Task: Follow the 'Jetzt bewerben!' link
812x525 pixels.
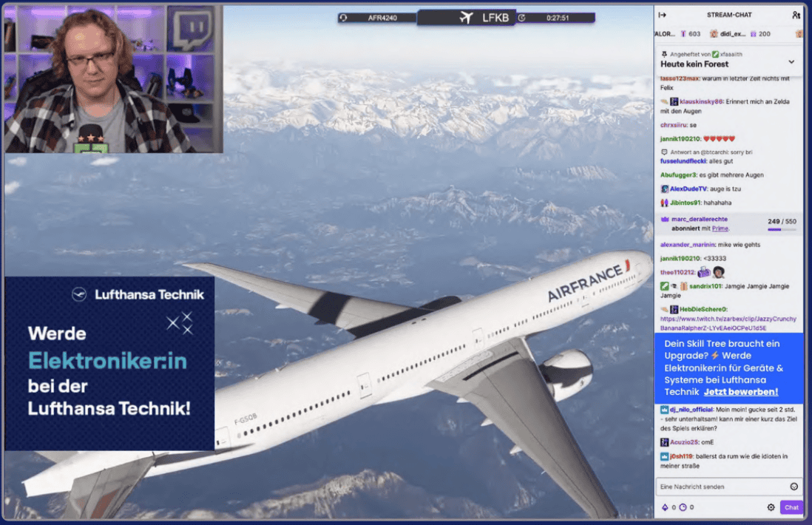Action: coord(740,392)
